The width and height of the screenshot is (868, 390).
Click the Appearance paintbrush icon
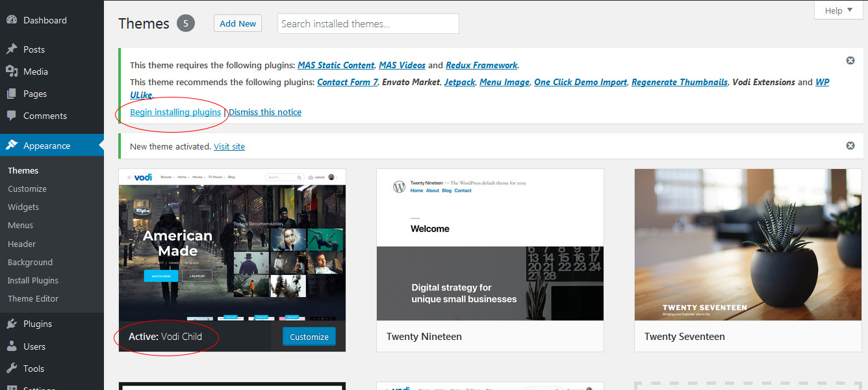coord(12,146)
